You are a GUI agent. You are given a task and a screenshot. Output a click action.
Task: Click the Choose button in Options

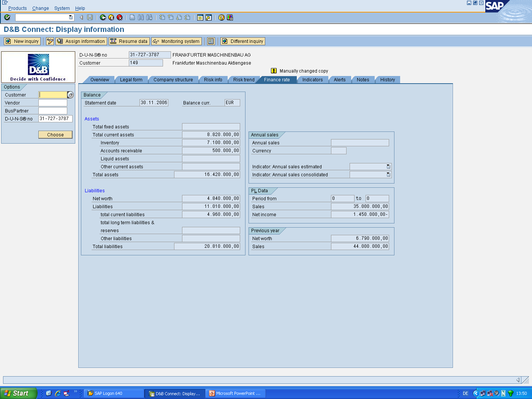[x=55, y=135]
